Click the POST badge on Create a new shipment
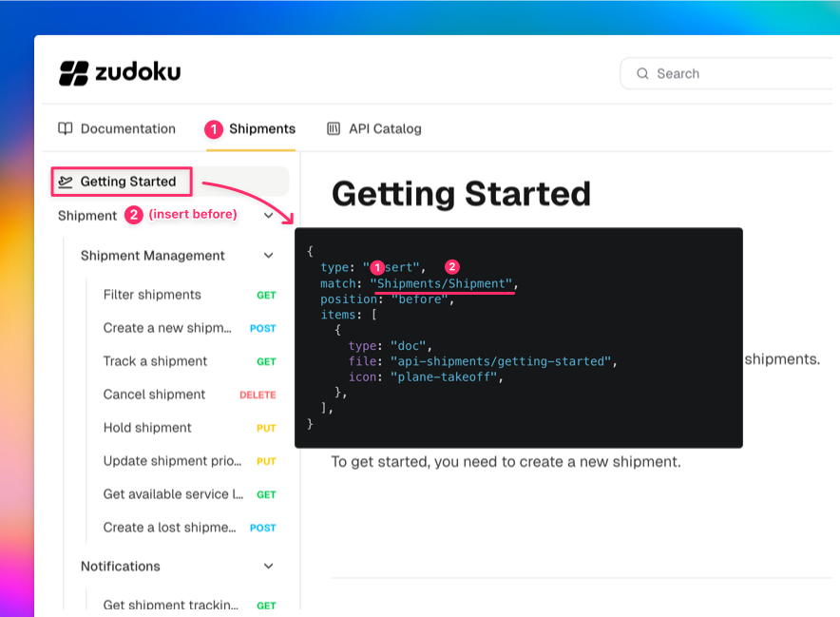 click(x=262, y=328)
